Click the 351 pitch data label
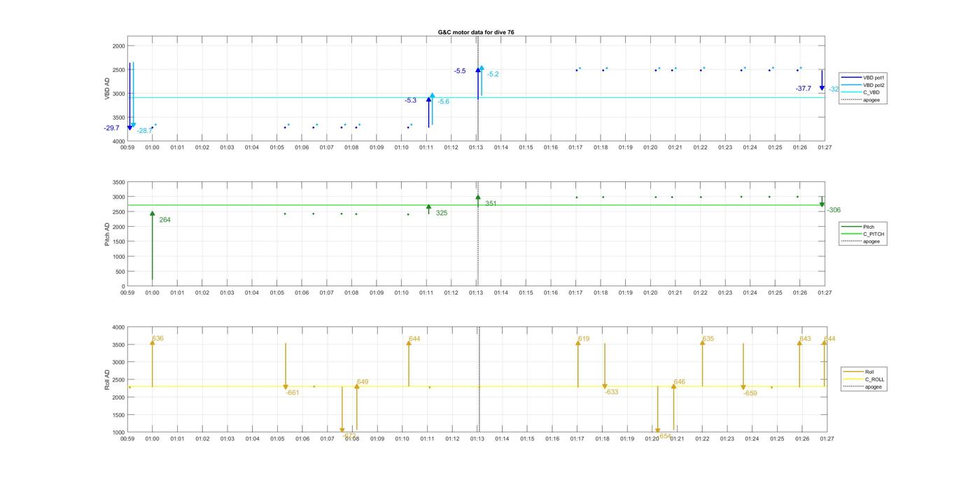Screen dimensions: 980x485 [491, 204]
